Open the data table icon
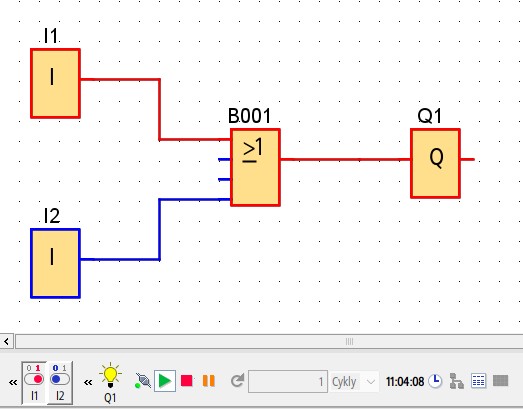This screenshot has width=523, height=409. (478, 381)
